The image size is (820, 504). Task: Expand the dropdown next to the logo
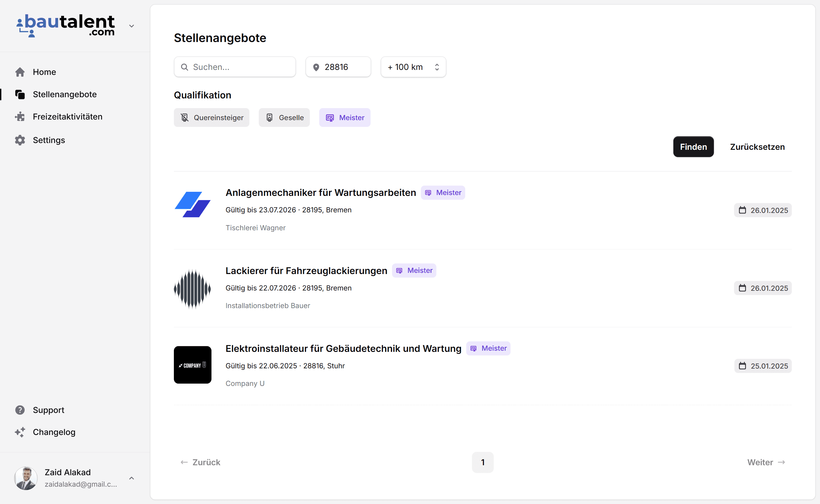click(x=131, y=26)
